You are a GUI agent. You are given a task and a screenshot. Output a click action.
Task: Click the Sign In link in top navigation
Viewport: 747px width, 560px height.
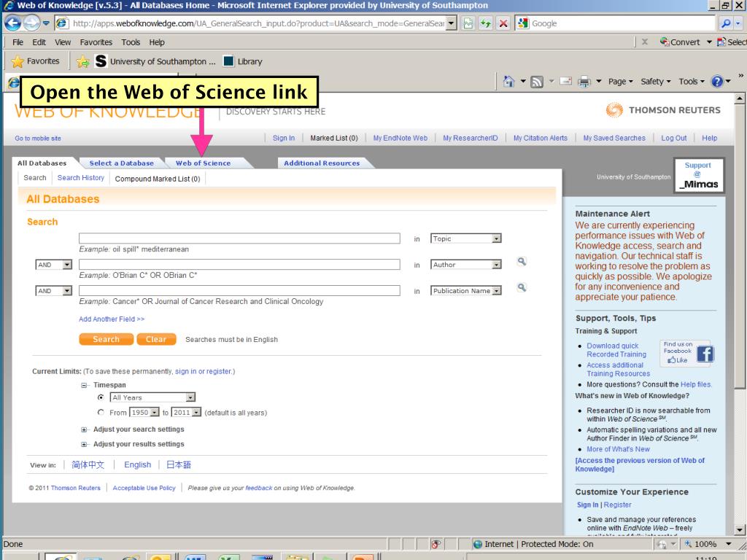(284, 138)
